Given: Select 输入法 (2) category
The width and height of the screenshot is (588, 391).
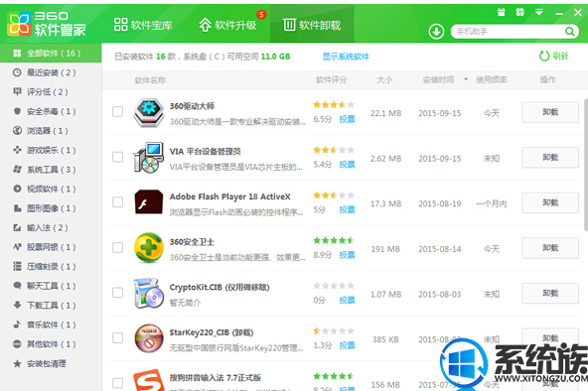Looking at the screenshot, I should pos(51,227).
